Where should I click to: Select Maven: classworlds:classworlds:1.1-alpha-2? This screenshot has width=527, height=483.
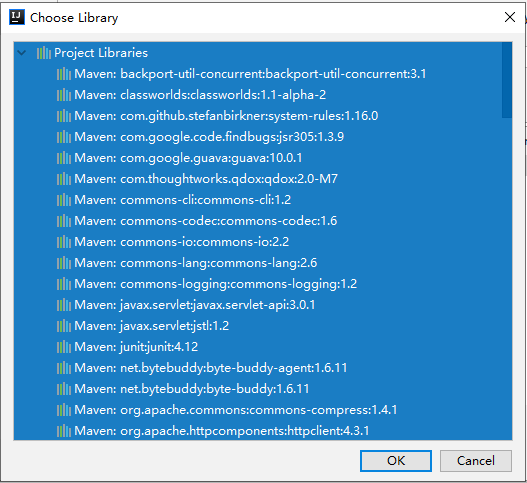pos(200,95)
